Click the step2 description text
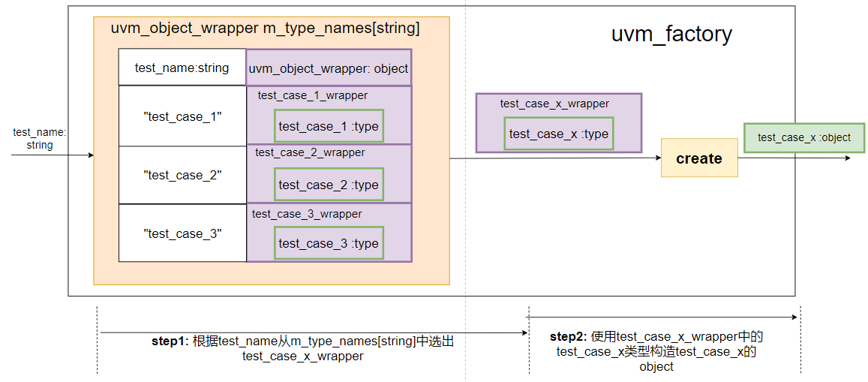868x382 pixels. 656,351
